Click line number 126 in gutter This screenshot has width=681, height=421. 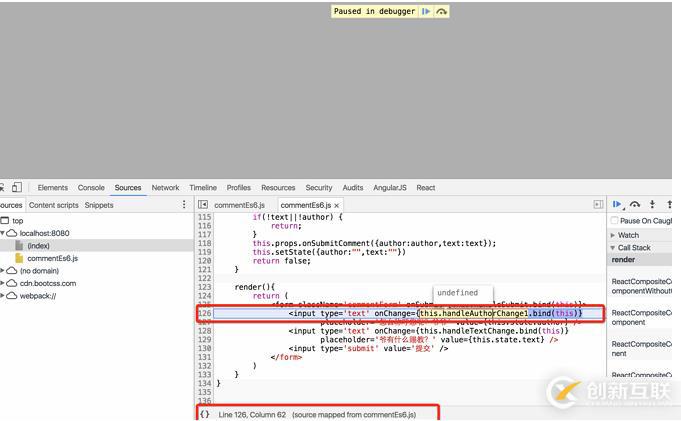(204, 313)
